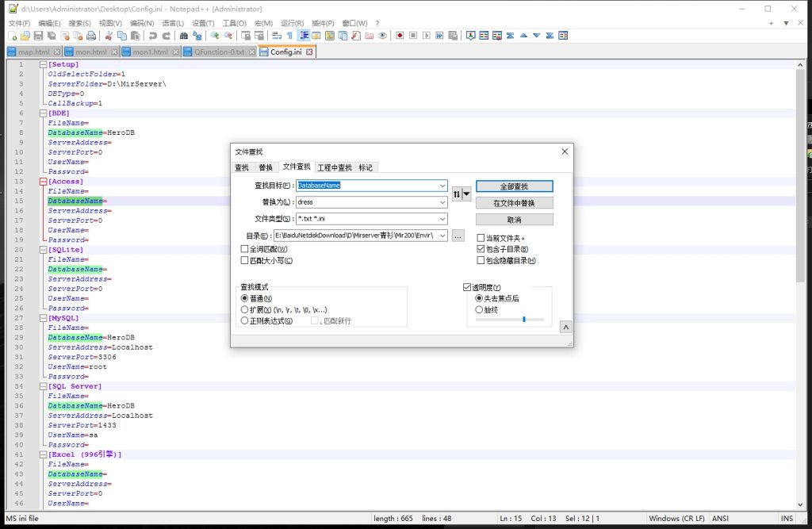Click the Copy toolbar icon
Screen dimensions: 812x529
[122, 36]
